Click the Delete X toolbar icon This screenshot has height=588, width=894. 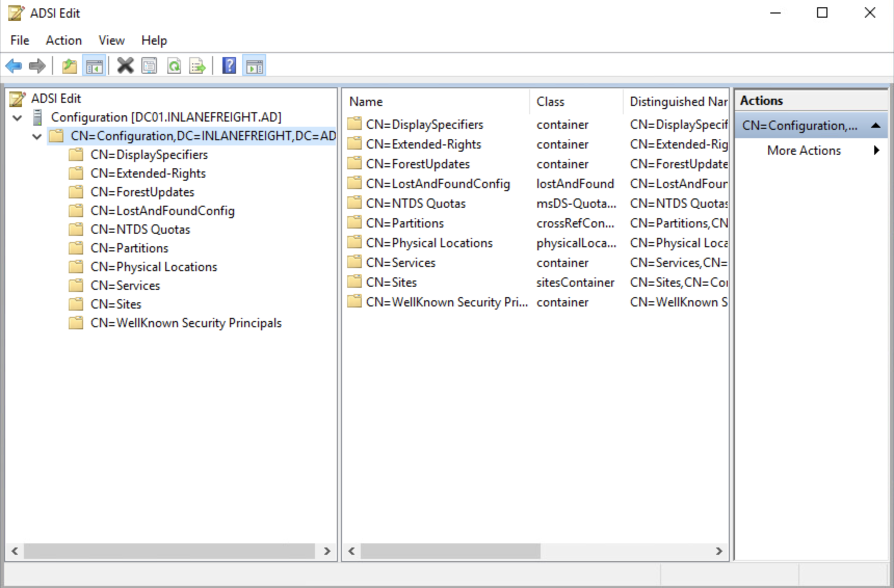pos(125,66)
